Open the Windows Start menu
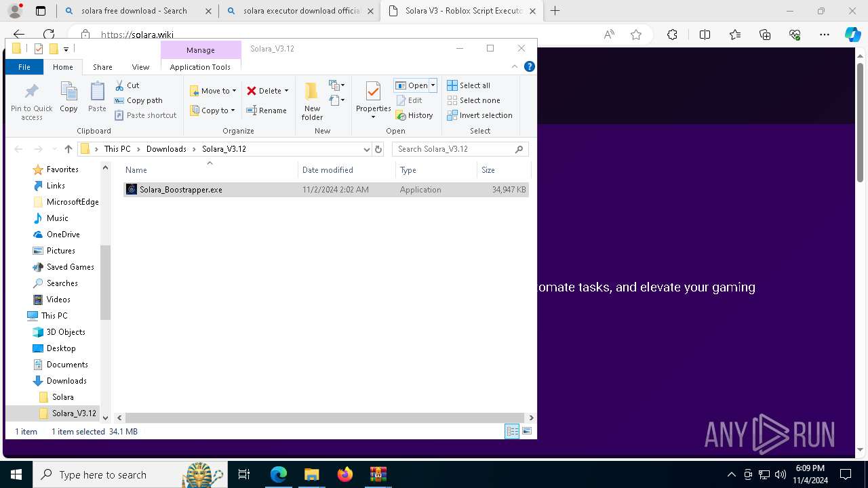868x488 pixels. 16,474
